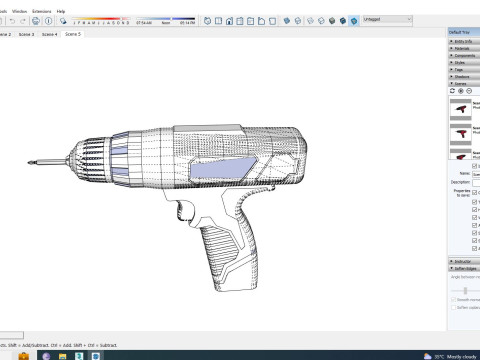Click the Default Tray title bar
This screenshot has width=480, height=360.
click(464, 32)
